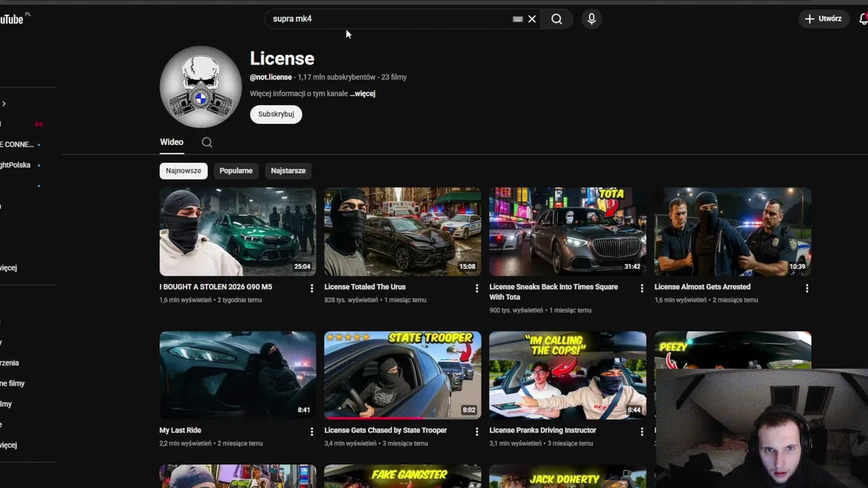Click the YouTube logo
868x488 pixels.
[12, 19]
